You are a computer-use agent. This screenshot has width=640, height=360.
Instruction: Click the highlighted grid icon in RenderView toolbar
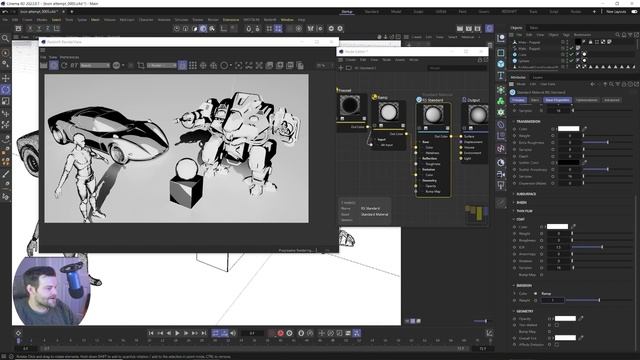tap(182, 65)
